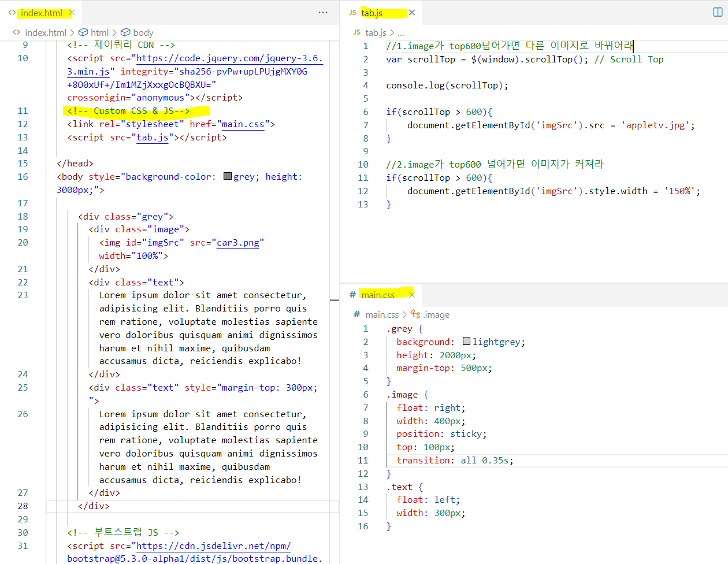Click the 'float: left;' line
Screen dimensions: 728x564
(x=428, y=500)
